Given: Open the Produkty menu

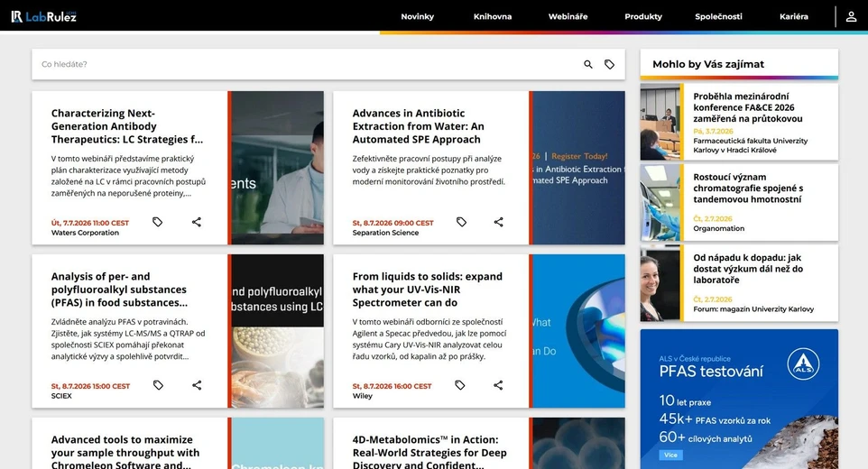Looking at the screenshot, I should [x=643, y=16].
